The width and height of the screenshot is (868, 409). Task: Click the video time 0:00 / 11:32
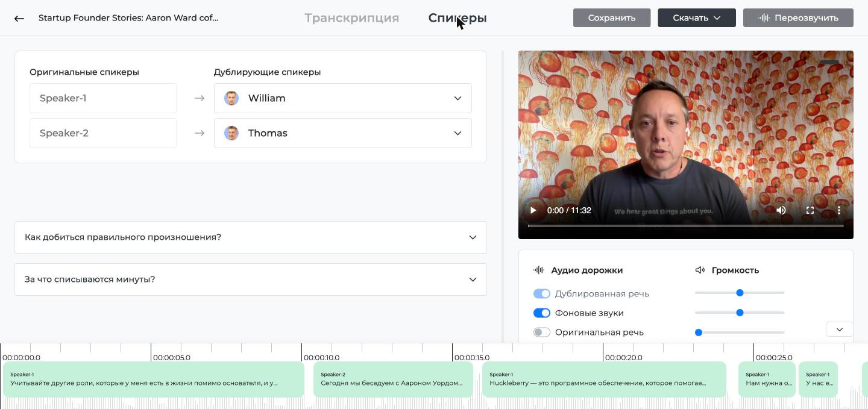click(569, 210)
